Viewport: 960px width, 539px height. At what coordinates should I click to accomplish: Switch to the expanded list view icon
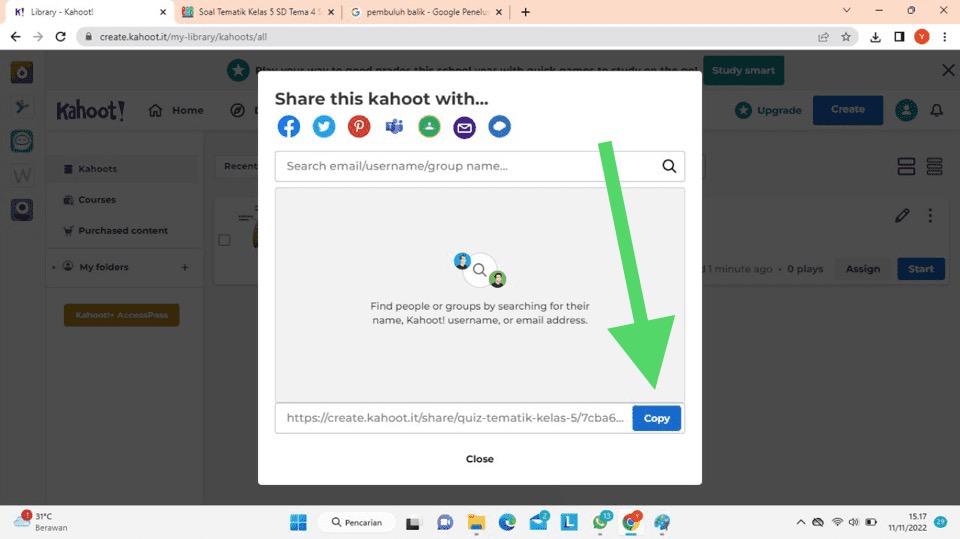[906, 167]
